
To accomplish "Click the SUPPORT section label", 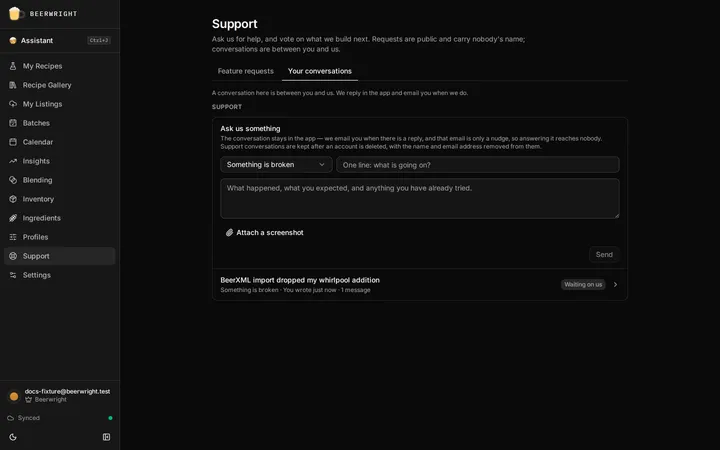I will [x=227, y=107].
